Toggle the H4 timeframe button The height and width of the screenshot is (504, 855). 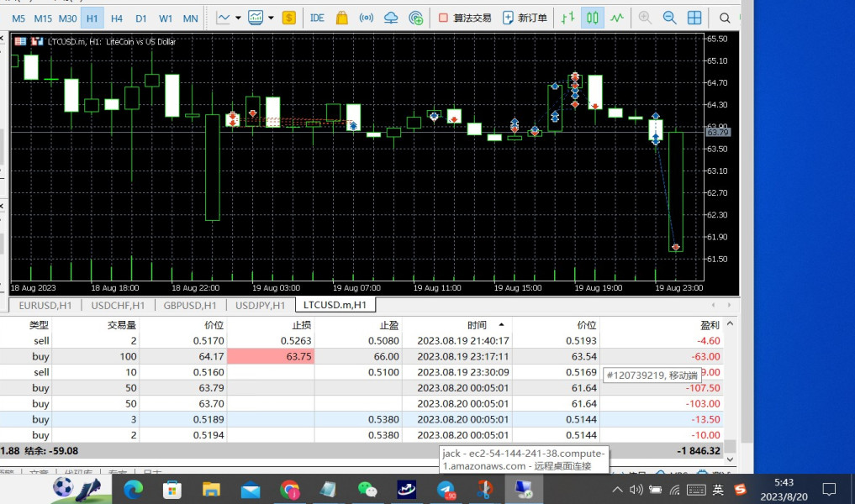(x=117, y=18)
